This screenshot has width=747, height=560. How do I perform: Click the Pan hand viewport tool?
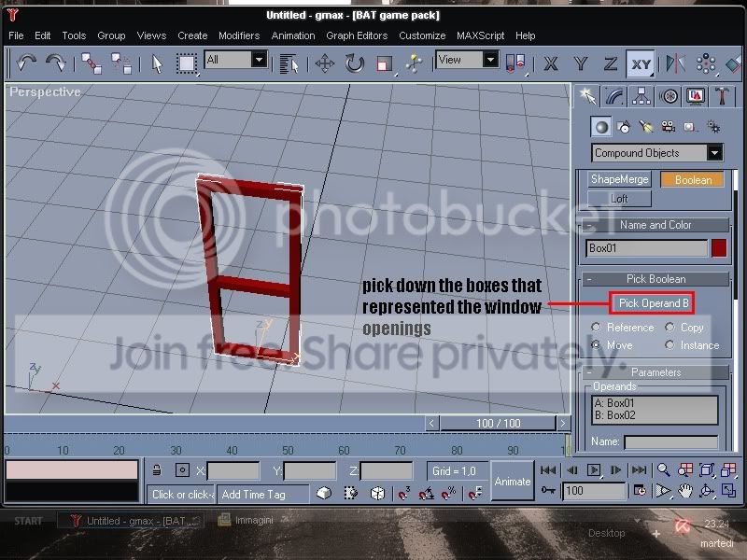pyautogui.click(x=685, y=491)
